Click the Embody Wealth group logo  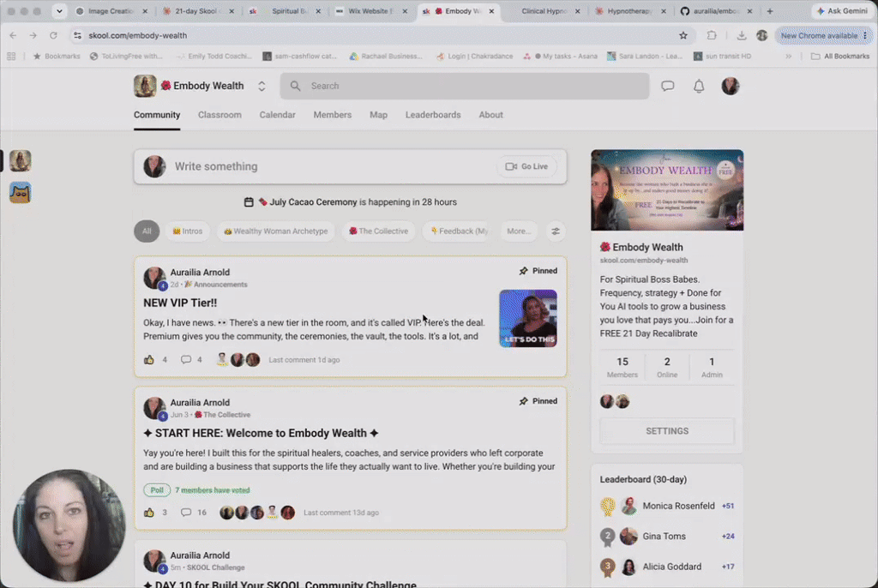145,87
